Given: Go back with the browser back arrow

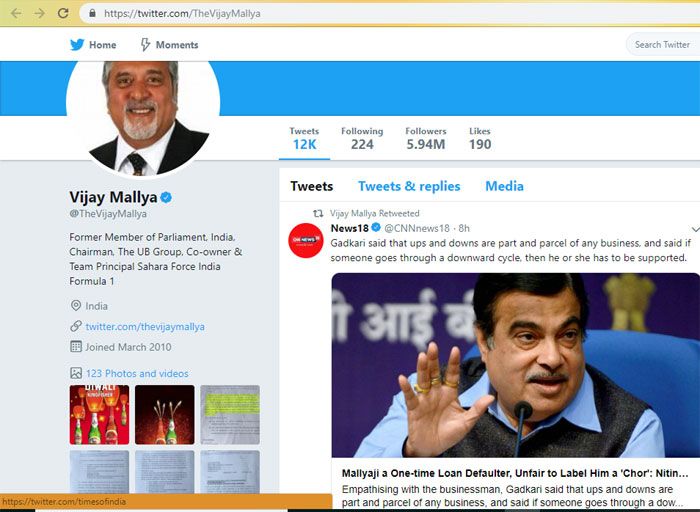Looking at the screenshot, I should (16, 13).
